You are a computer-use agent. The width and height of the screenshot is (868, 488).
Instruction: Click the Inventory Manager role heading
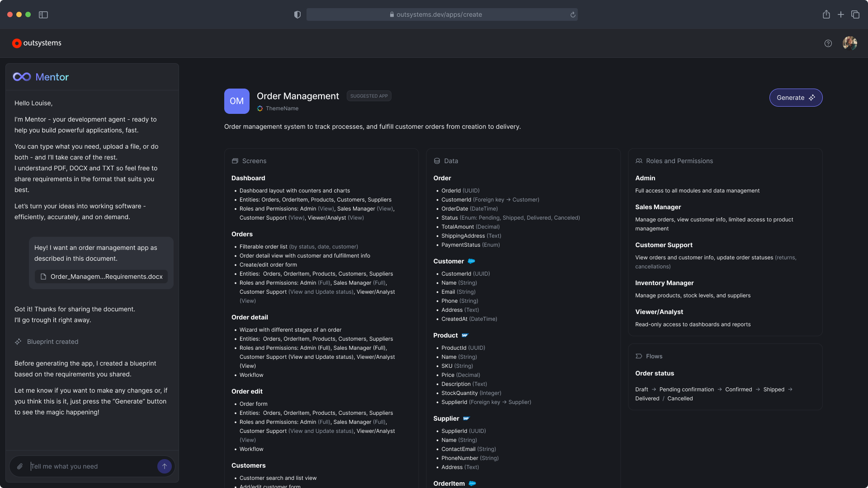click(x=664, y=283)
